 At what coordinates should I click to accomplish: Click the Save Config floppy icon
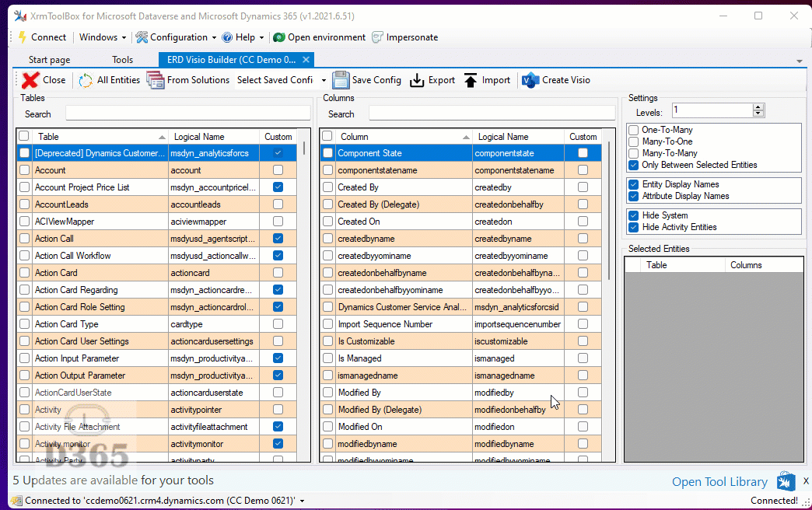coord(341,80)
